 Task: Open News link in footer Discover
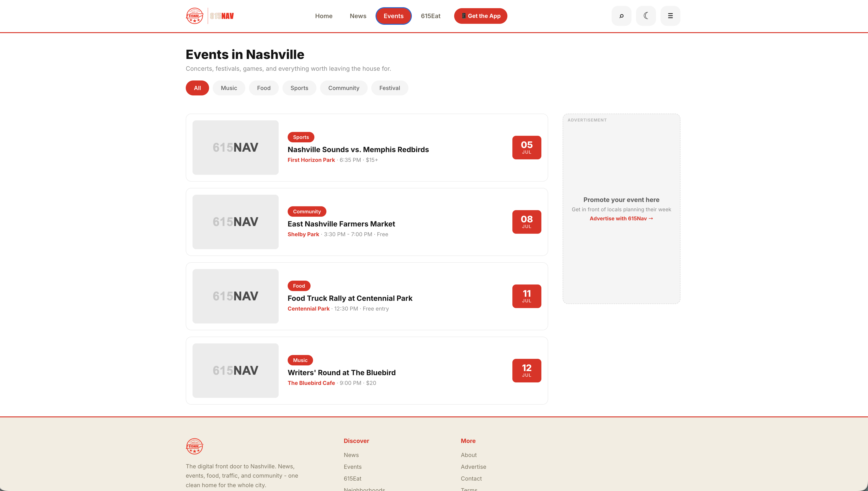[x=351, y=455]
